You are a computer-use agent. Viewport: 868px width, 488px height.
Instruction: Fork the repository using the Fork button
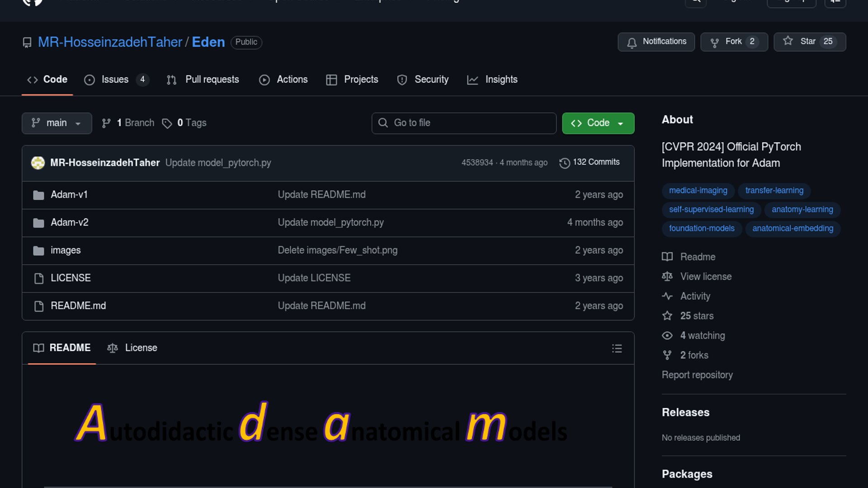click(733, 42)
